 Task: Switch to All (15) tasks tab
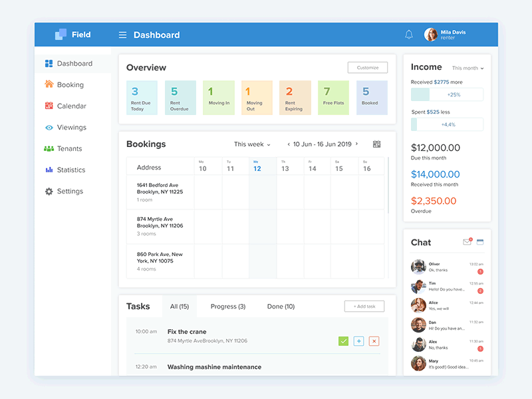pos(180,307)
